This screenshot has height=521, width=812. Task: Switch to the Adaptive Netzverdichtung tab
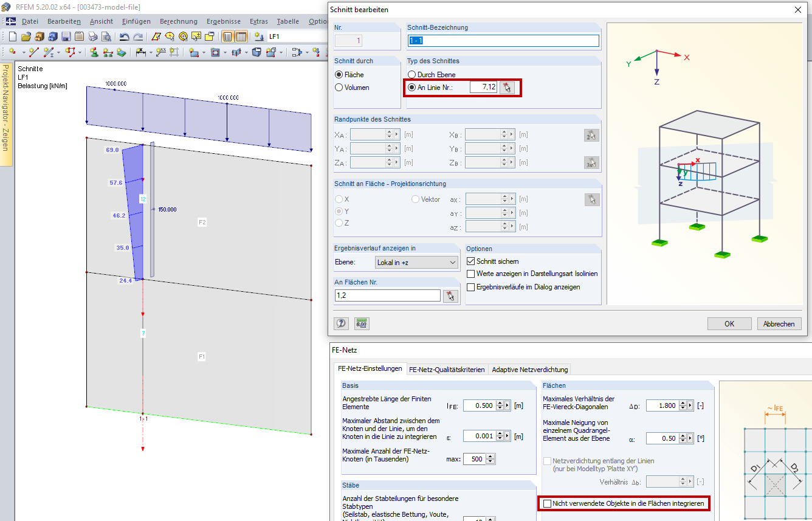529,370
